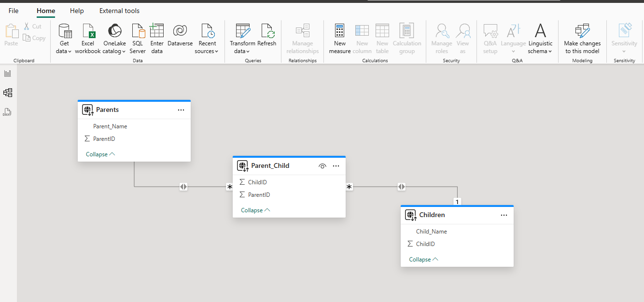Collapse the Parent_Child table card
The image size is (644, 302).
click(x=255, y=210)
